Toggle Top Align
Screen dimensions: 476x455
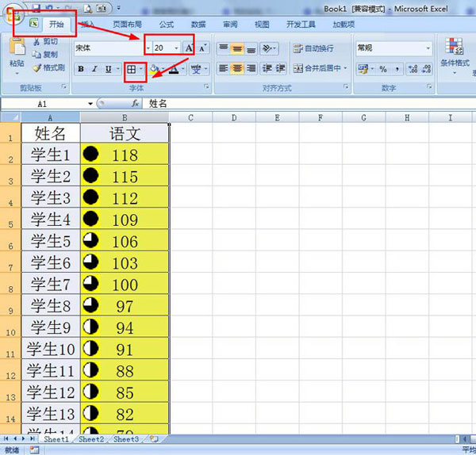[x=224, y=48]
